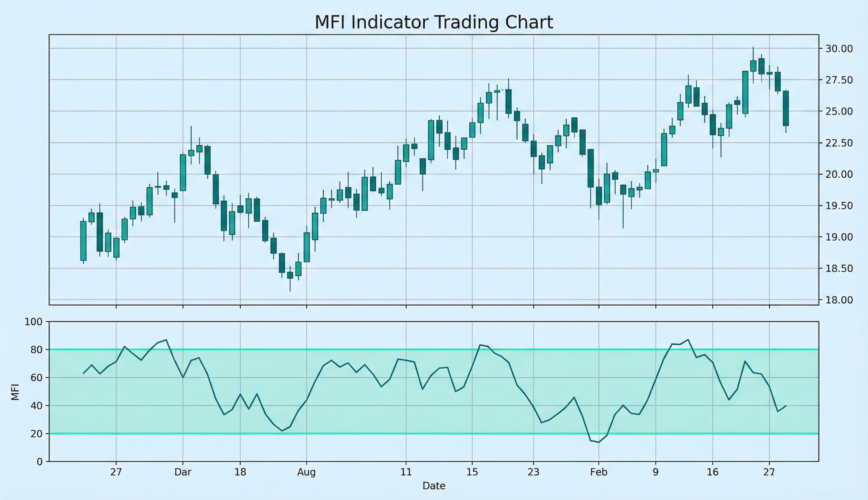Click the "MFI Indicator Trading Chart" title

coord(434,22)
